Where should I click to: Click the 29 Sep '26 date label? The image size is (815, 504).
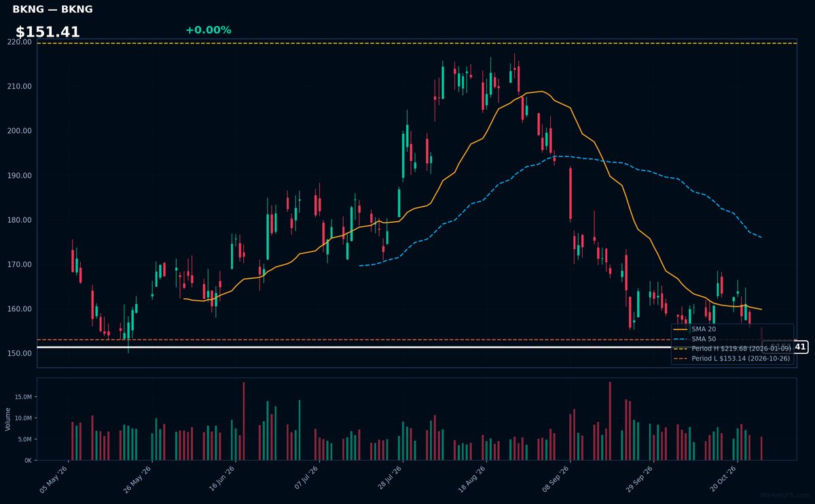639,479
